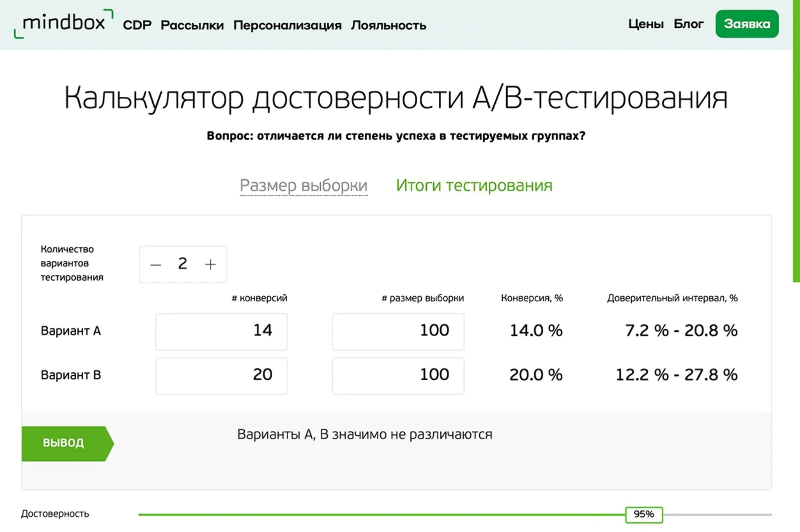Click the mindbox logo
The image size is (800, 532).
64,23
